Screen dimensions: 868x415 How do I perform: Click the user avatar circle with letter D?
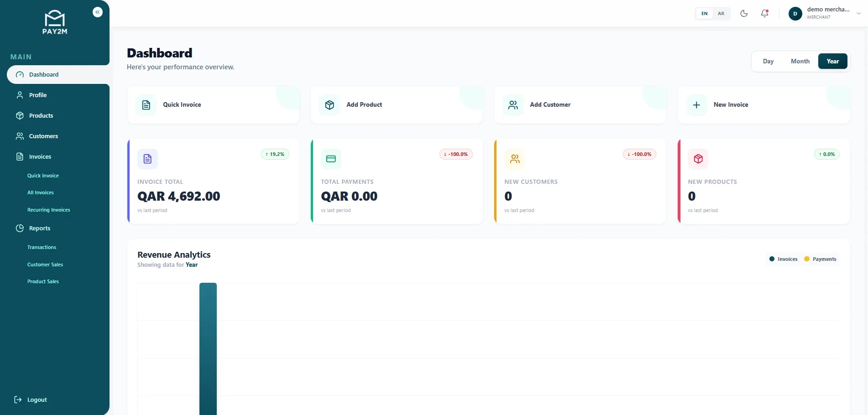point(795,14)
